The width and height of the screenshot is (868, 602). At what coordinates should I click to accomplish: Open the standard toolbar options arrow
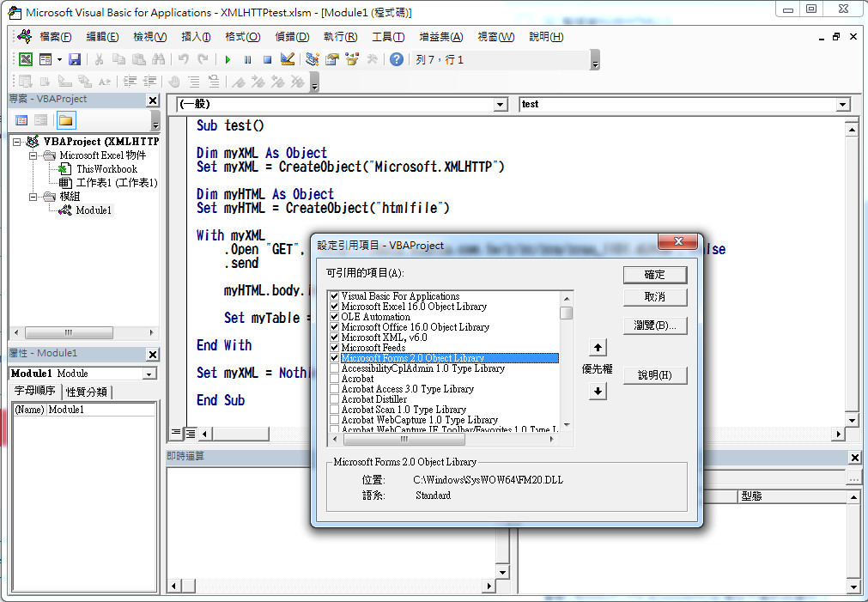(x=595, y=60)
